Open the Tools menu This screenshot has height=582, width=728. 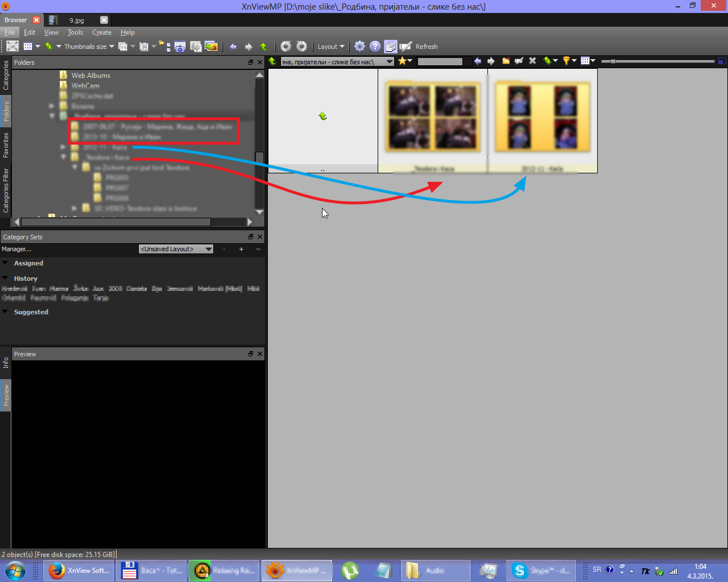[x=75, y=32]
